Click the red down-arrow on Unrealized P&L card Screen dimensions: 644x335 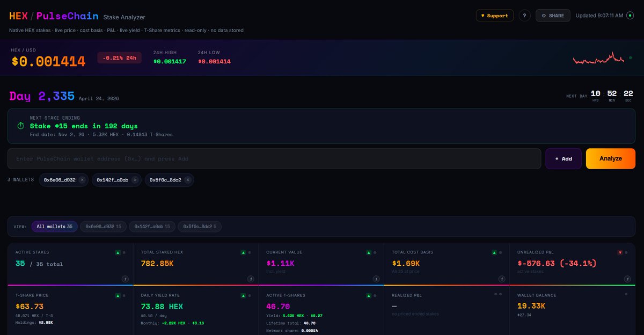(620, 252)
